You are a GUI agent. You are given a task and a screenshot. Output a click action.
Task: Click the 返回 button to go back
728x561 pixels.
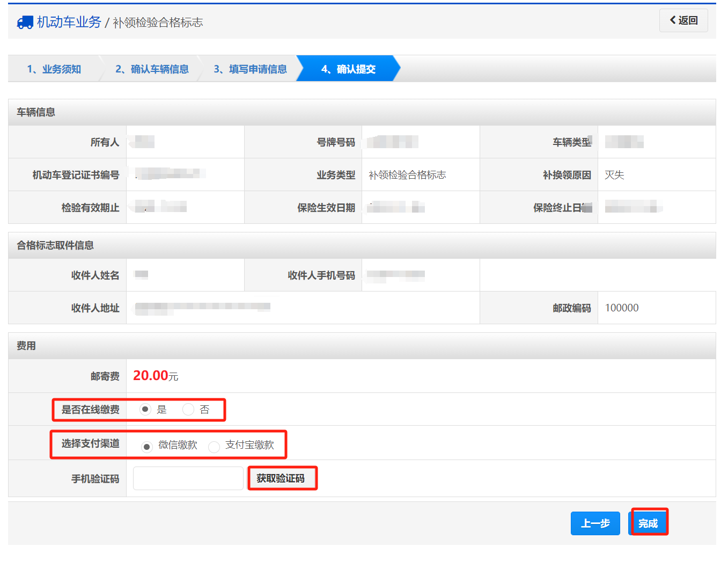point(683,20)
